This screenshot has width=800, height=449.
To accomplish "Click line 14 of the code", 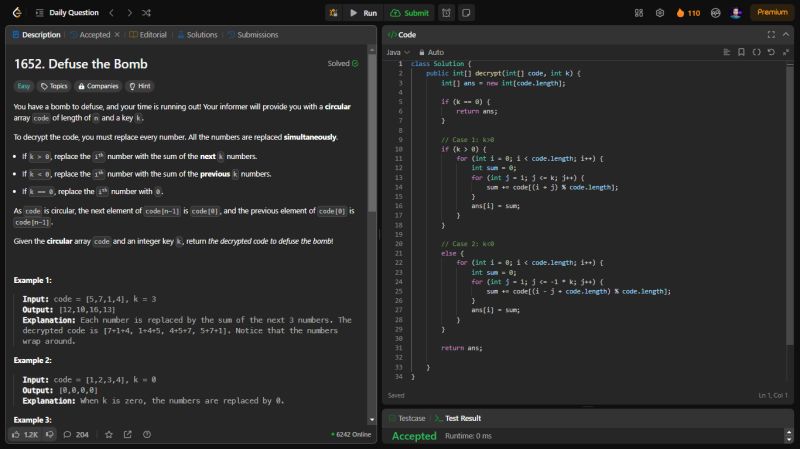I will click(x=552, y=187).
